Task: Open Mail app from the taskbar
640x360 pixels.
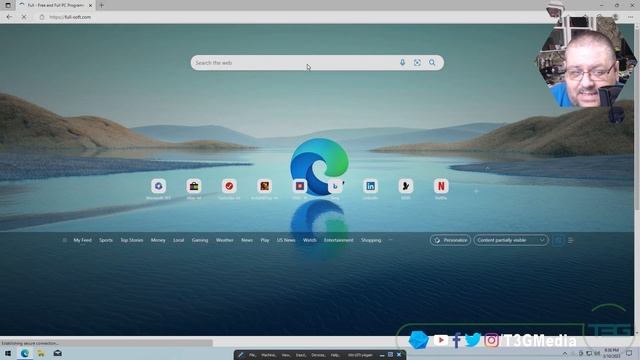Action: [58, 353]
